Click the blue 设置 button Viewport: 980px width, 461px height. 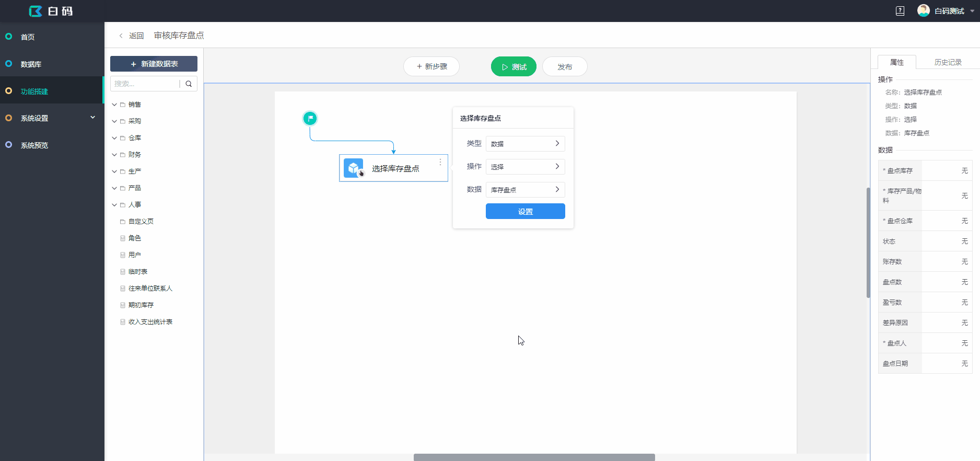525,212
